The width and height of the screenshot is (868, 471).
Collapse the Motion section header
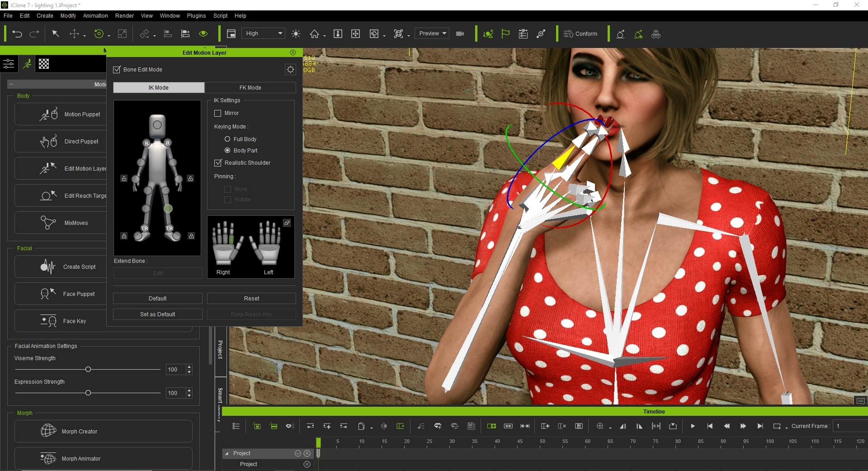pos(11,84)
